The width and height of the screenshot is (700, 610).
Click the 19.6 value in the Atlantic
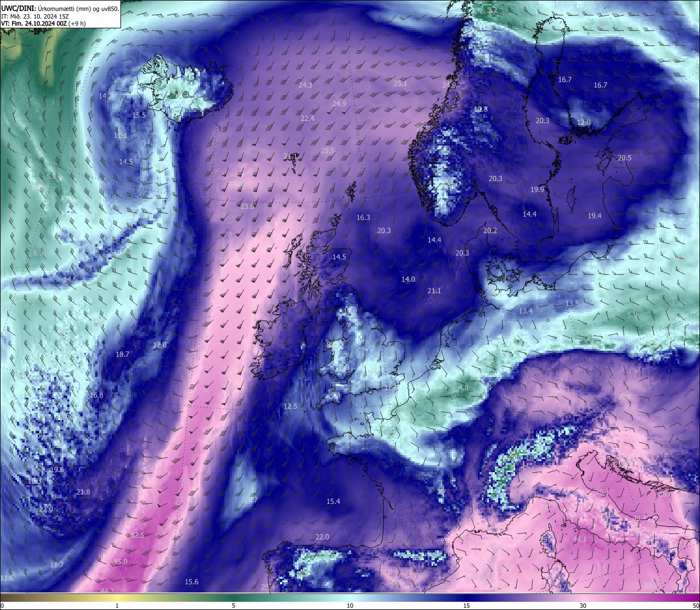pos(57,470)
